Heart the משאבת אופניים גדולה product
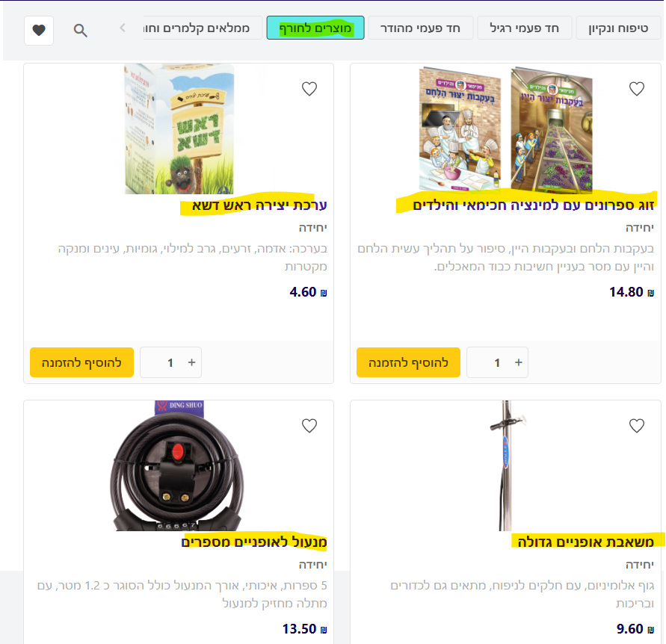The image size is (666, 644). [636, 426]
